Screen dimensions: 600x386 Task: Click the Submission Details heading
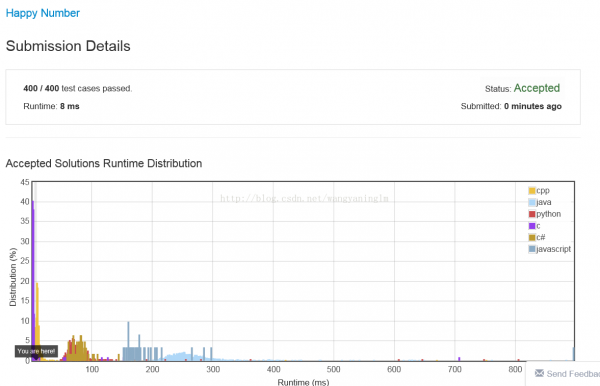[x=68, y=46]
